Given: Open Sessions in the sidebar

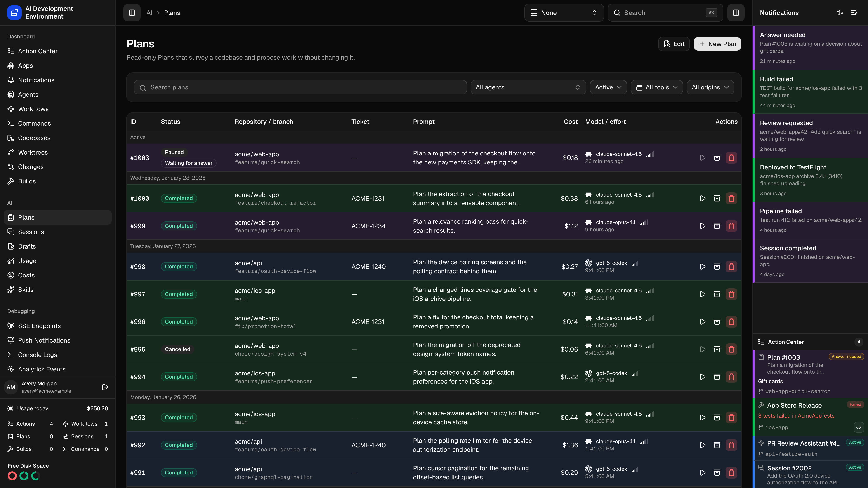Looking at the screenshot, I should tap(58, 232).
